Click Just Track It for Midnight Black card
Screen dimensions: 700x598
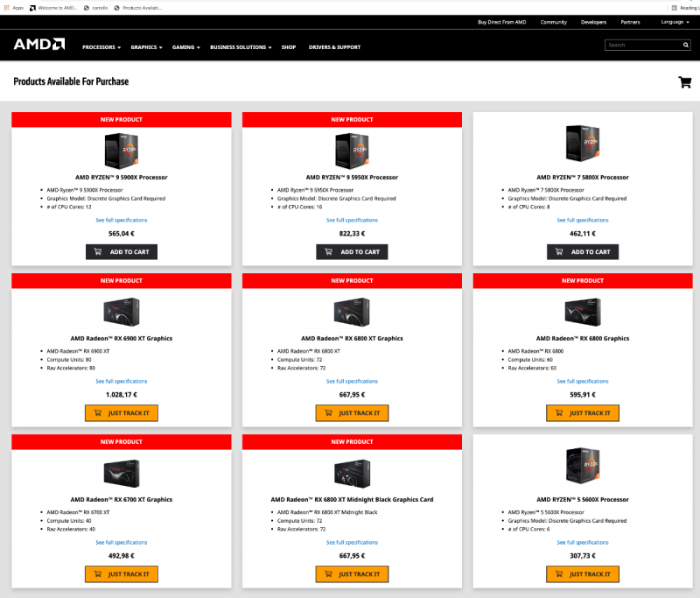coord(353,574)
